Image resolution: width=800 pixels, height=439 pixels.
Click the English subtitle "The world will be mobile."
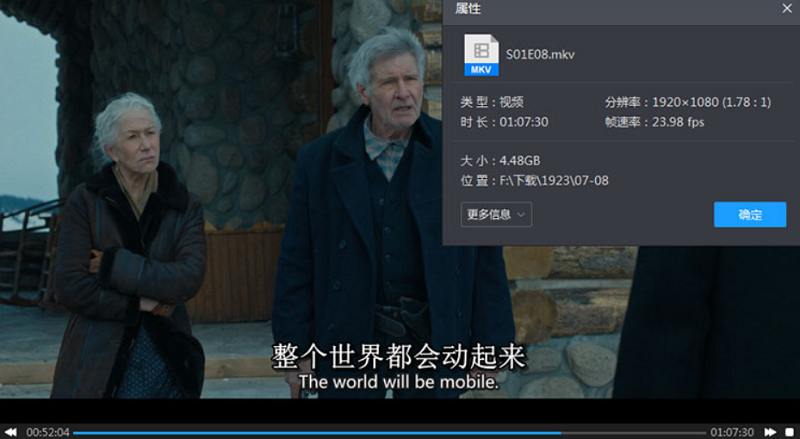[398, 382]
